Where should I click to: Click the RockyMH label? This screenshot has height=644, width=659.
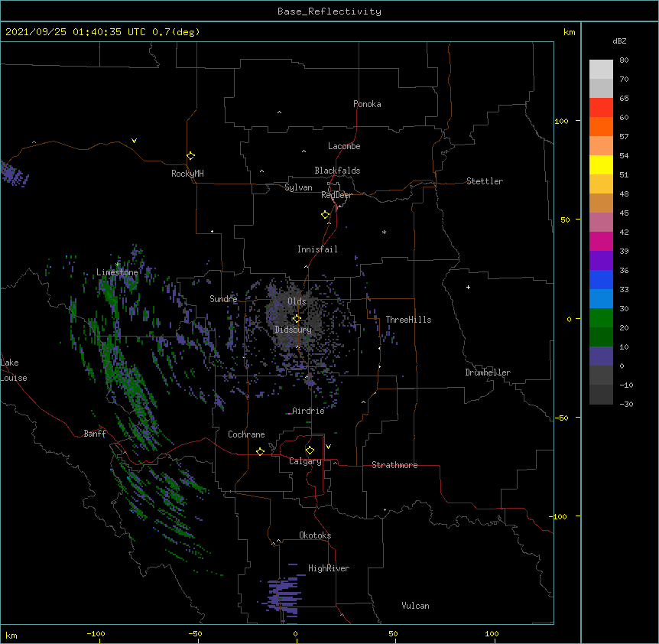[x=187, y=174]
